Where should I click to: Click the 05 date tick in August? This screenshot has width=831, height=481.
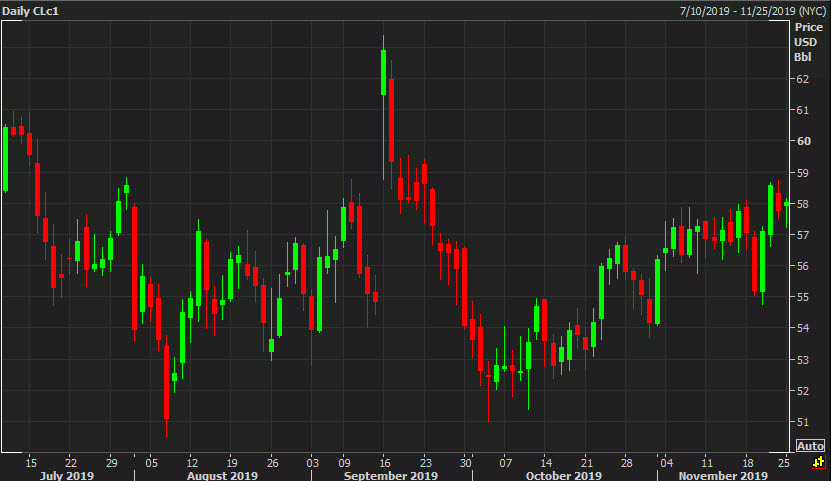[151, 462]
